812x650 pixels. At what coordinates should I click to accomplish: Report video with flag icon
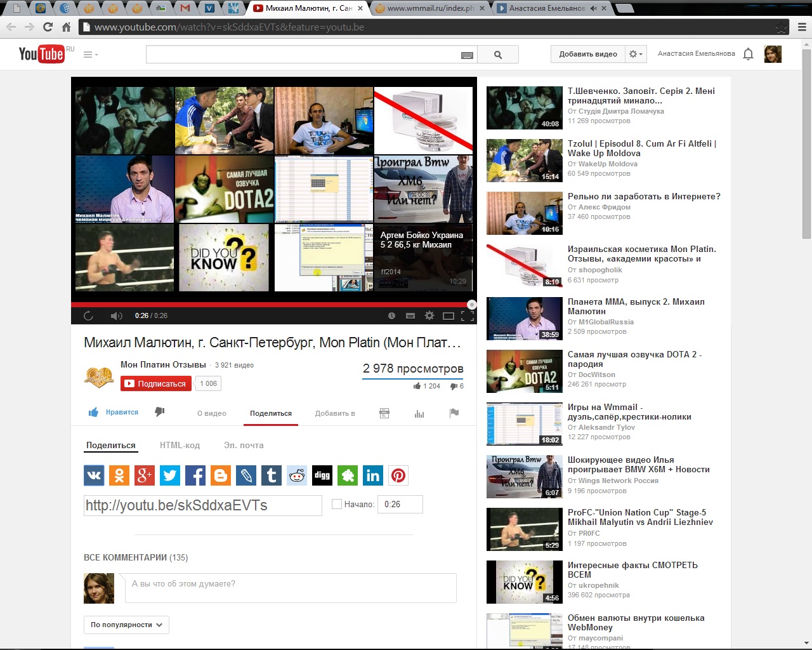(454, 413)
